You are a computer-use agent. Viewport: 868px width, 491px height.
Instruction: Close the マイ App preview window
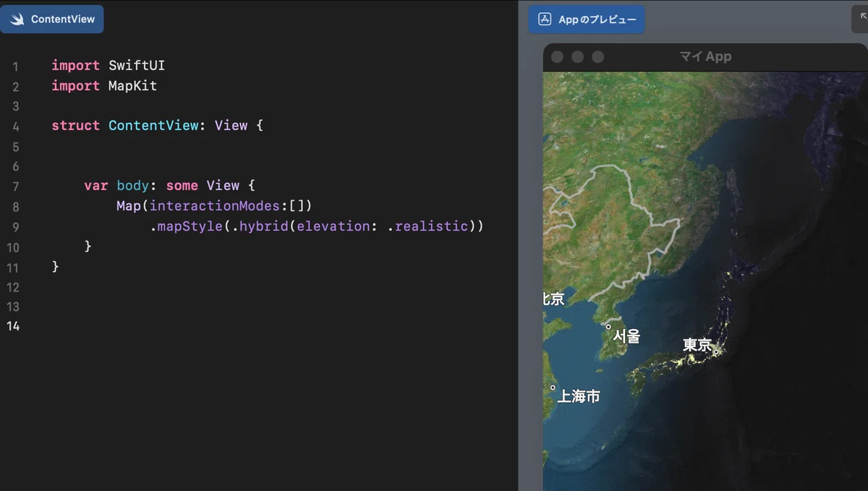[x=557, y=57]
